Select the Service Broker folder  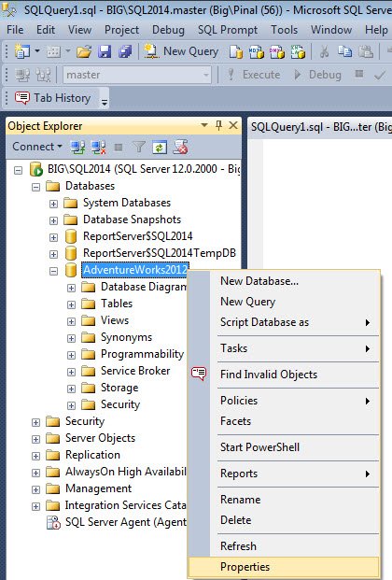pos(135,371)
